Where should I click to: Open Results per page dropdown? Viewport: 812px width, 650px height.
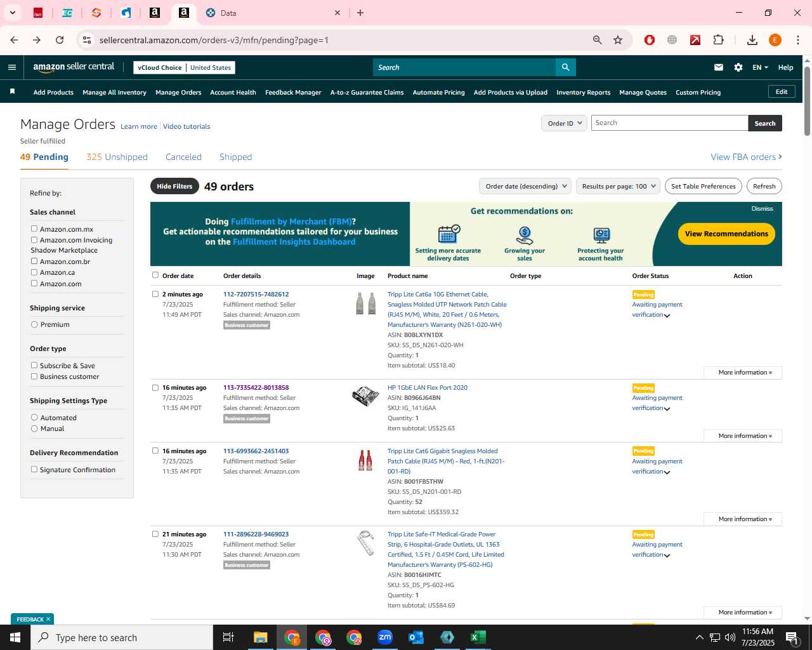pos(618,186)
